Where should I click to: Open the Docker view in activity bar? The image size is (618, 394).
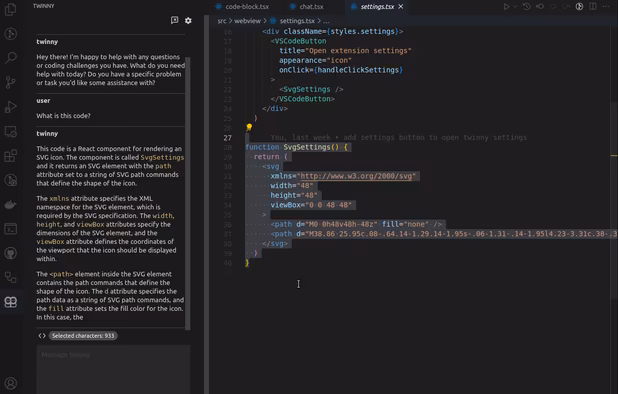pos(11,204)
